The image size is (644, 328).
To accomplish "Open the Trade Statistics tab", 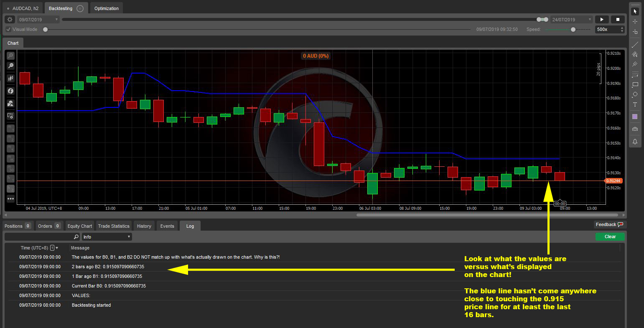I will pyautogui.click(x=114, y=226).
